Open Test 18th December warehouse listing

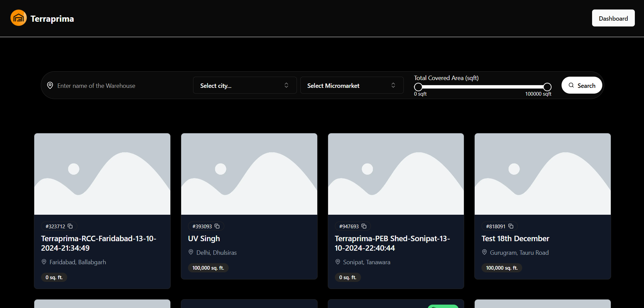[x=515, y=238]
